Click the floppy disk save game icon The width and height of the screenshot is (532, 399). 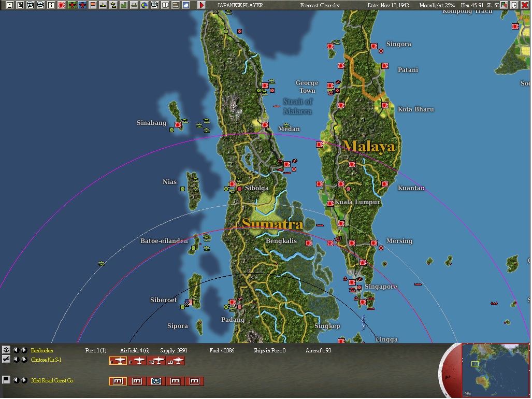[10, 5]
